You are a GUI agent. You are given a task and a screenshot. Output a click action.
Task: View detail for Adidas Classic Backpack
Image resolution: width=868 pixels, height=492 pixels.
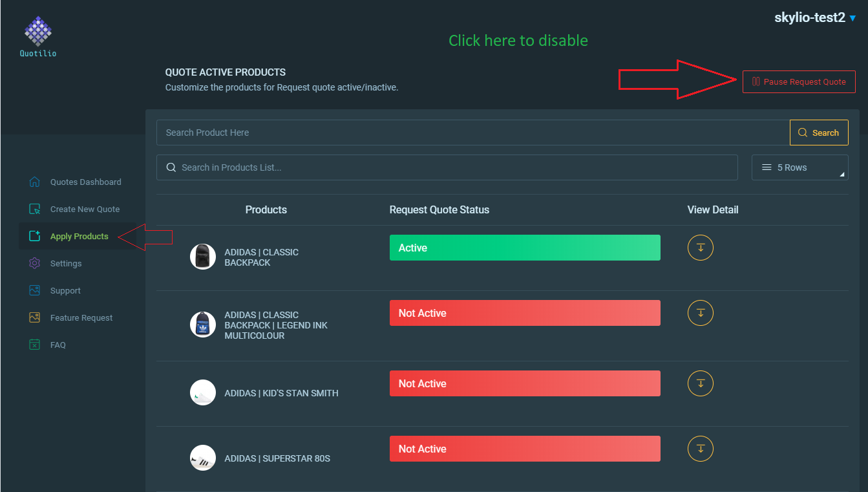point(700,248)
